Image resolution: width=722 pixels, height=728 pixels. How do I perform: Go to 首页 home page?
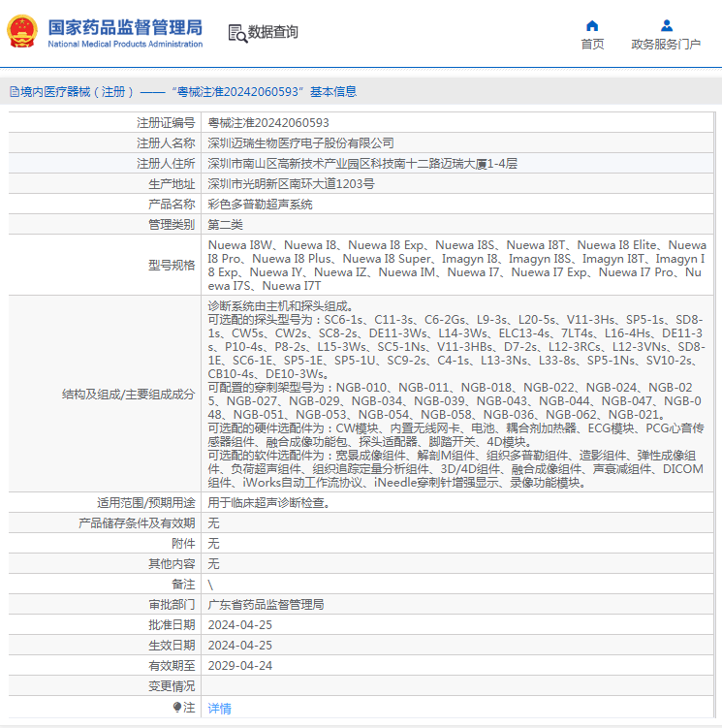pos(592,45)
